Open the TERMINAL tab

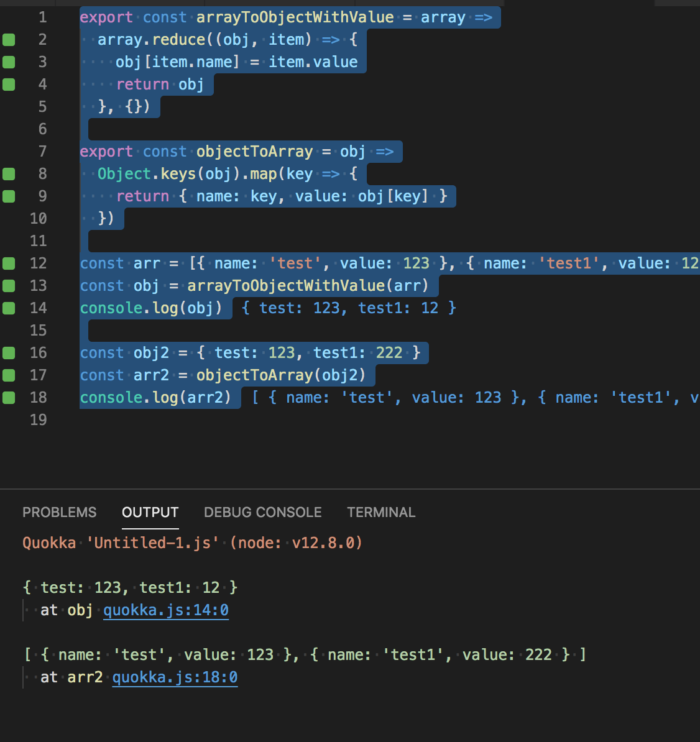pyautogui.click(x=381, y=512)
